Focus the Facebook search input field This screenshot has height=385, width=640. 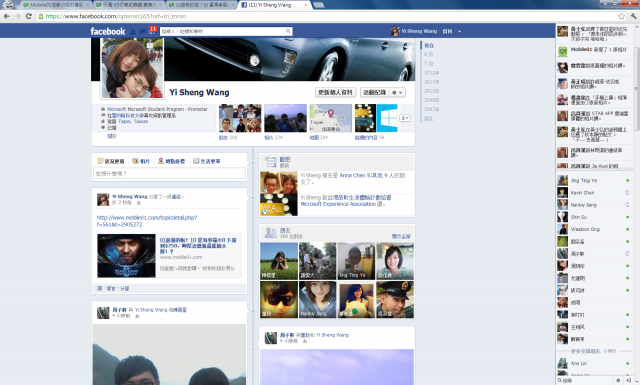click(222, 31)
